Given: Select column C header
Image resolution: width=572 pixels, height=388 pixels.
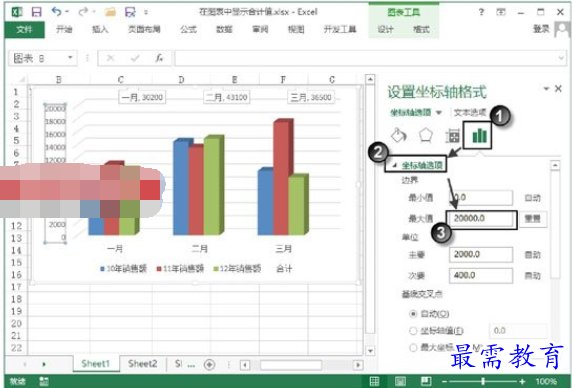Looking at the screenshot, I should (121, 79).
